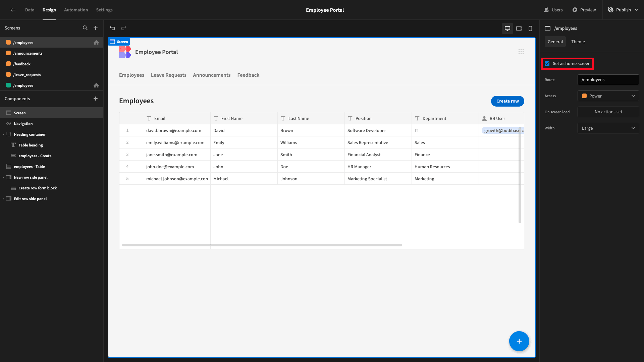Open the app grid dots icon

point(521,52)
